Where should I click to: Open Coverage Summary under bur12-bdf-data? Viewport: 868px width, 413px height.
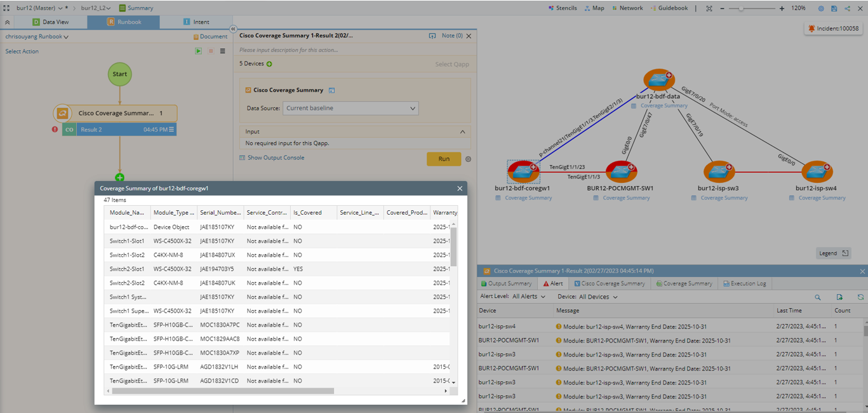(x=659, y=105)
